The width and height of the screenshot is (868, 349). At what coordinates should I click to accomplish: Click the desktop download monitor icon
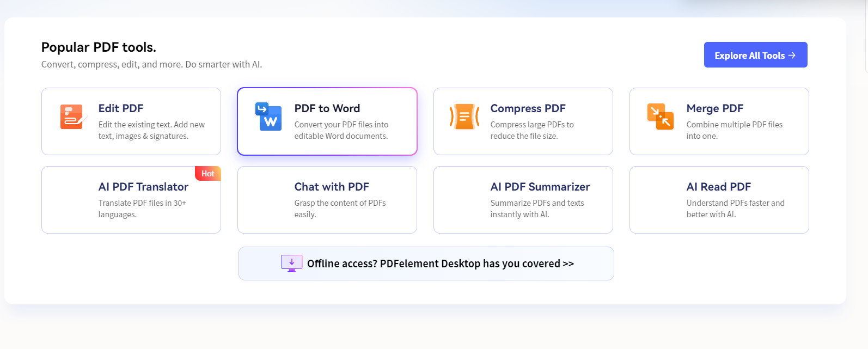pos(291,263)
